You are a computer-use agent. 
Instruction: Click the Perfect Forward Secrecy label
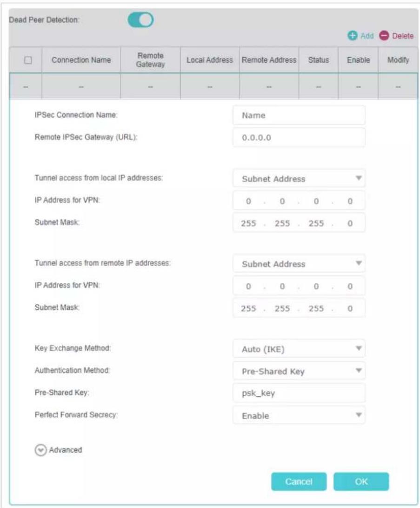tap(76, 414)
